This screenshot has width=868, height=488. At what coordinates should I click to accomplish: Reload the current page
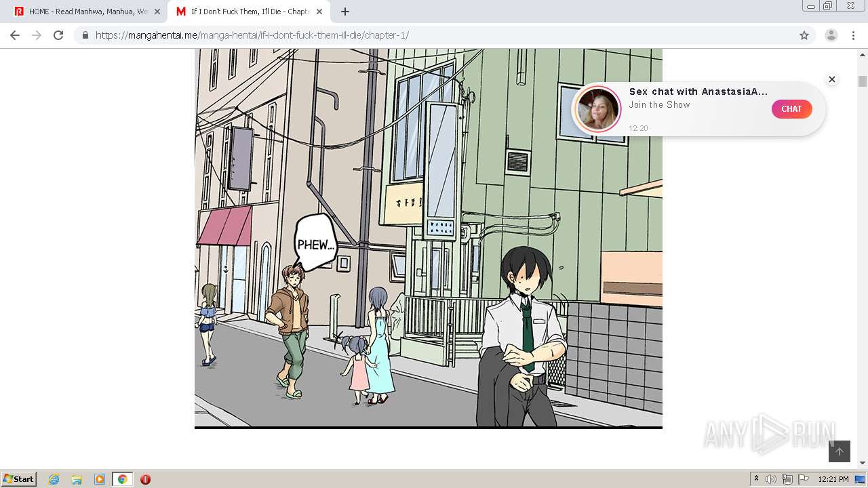click(x=58, y=35)
